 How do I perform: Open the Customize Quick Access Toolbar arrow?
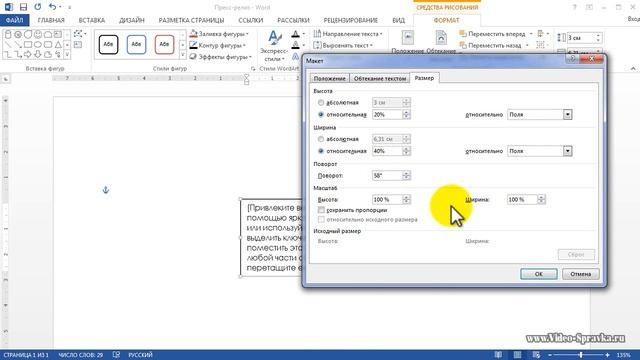(69, 7)
